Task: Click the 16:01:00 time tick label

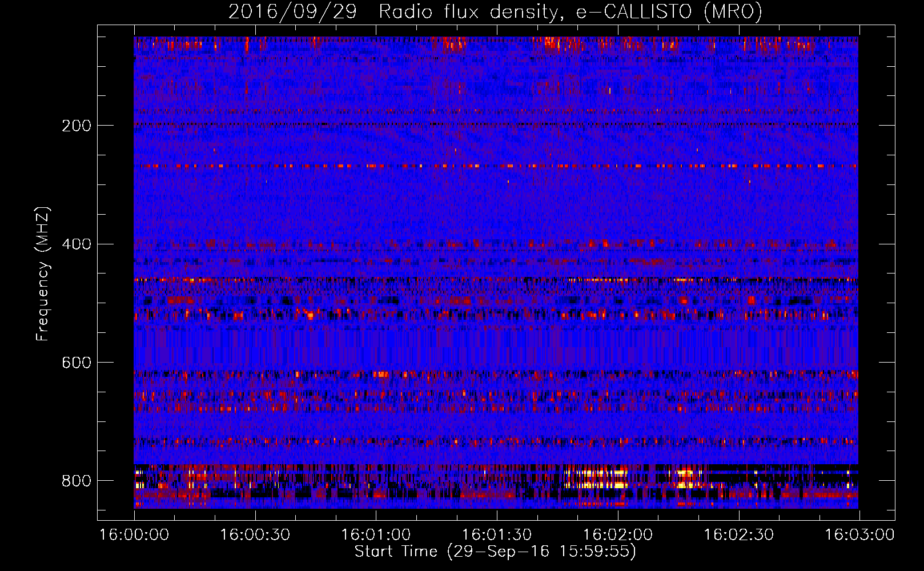Action: click(376, 534)
